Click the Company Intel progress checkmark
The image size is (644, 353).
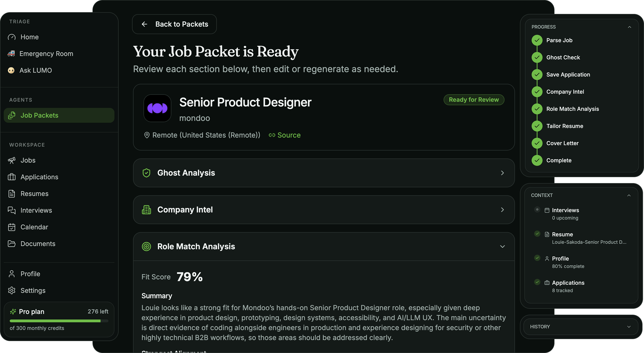(537, 92)
